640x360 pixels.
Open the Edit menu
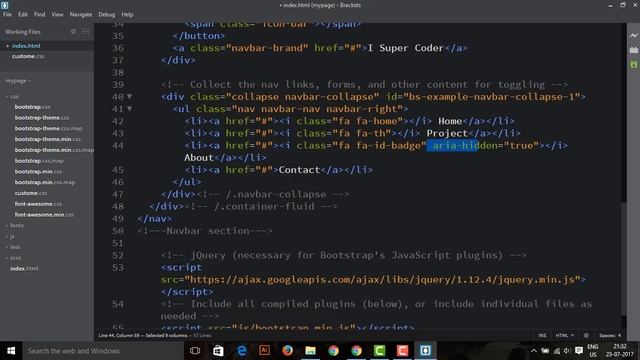(x=22, y=14)
